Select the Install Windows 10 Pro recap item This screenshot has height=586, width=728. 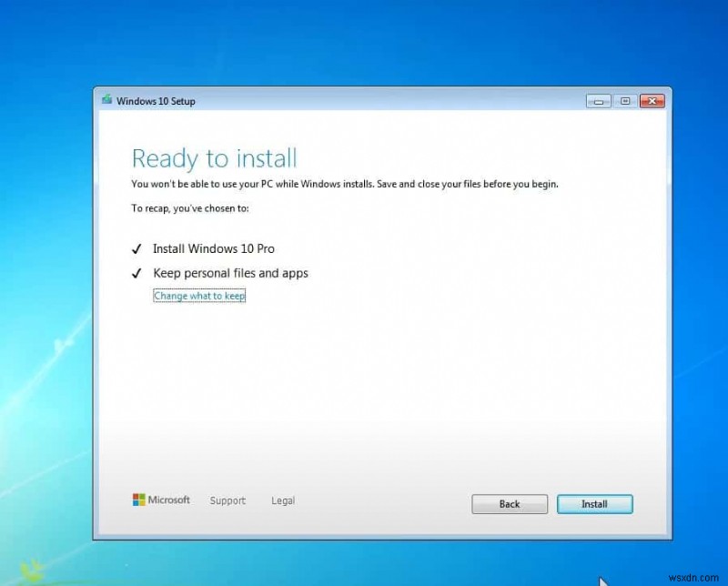pyautogui.click(x=214, y=248)
